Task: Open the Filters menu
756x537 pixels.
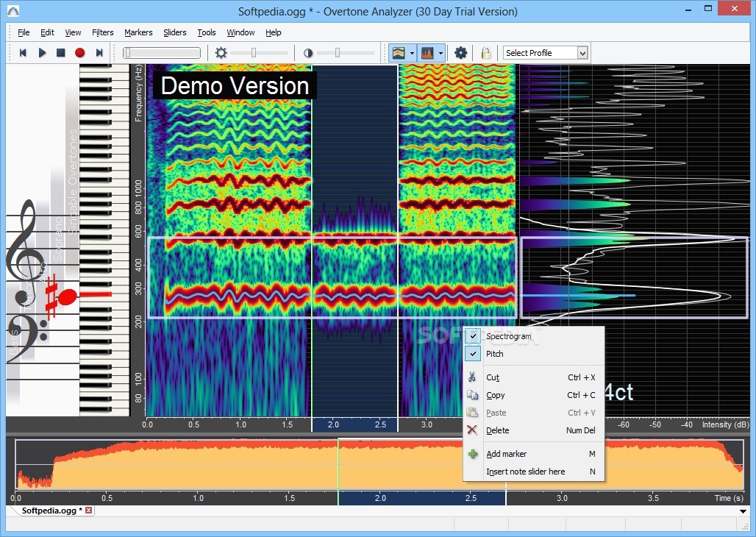Action: (x=103, y=32)
